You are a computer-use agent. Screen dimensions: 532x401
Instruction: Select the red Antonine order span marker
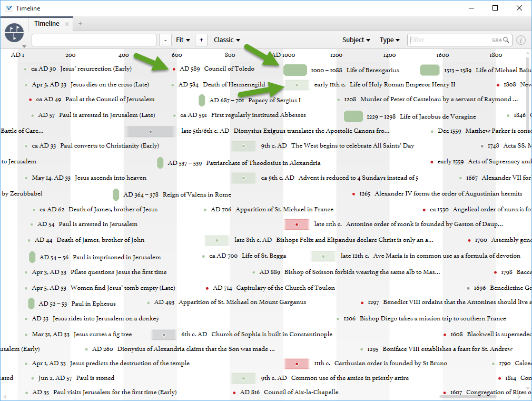pyautogui.click(x=297, y=224)
